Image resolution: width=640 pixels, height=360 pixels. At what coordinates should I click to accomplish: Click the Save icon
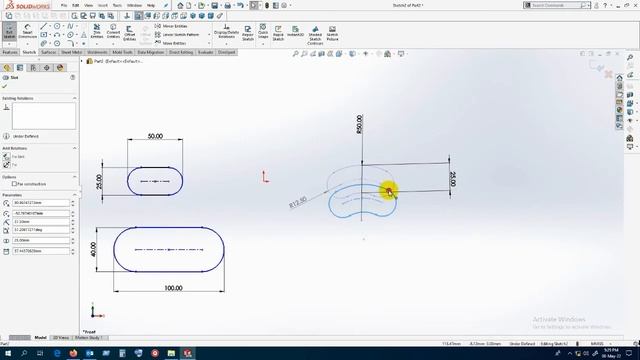[214, 6]
